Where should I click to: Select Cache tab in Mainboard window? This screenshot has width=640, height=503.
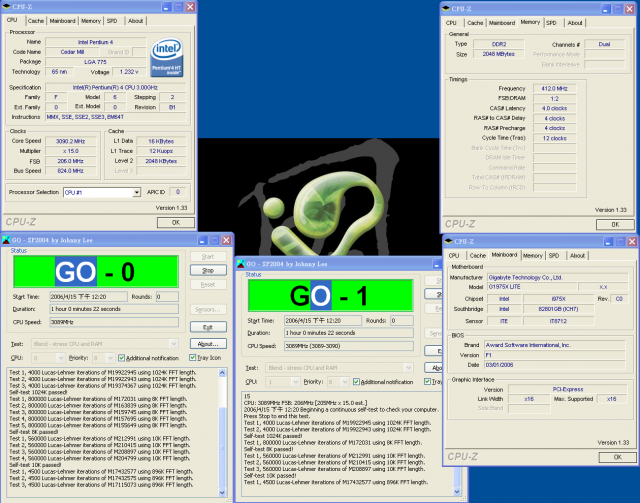478,256
